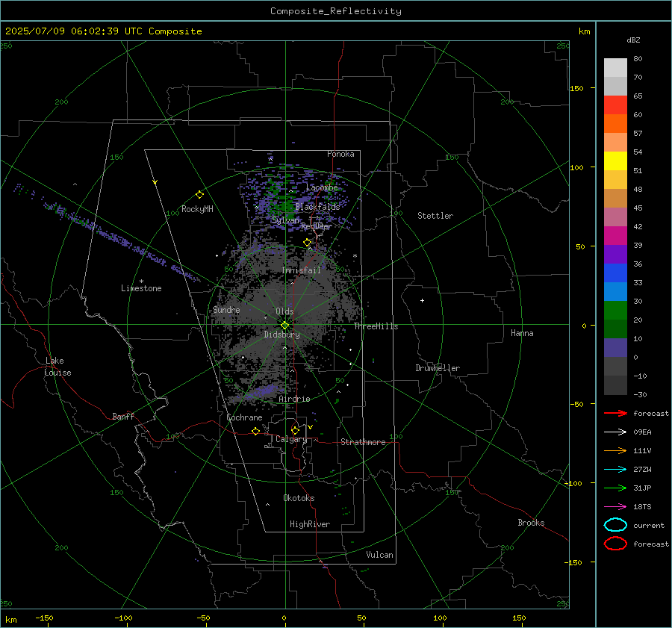Screen dimensions: 672x628
Task: Select the slate-blue 0–10 dBZ color swatch
Action: [615, 348]
